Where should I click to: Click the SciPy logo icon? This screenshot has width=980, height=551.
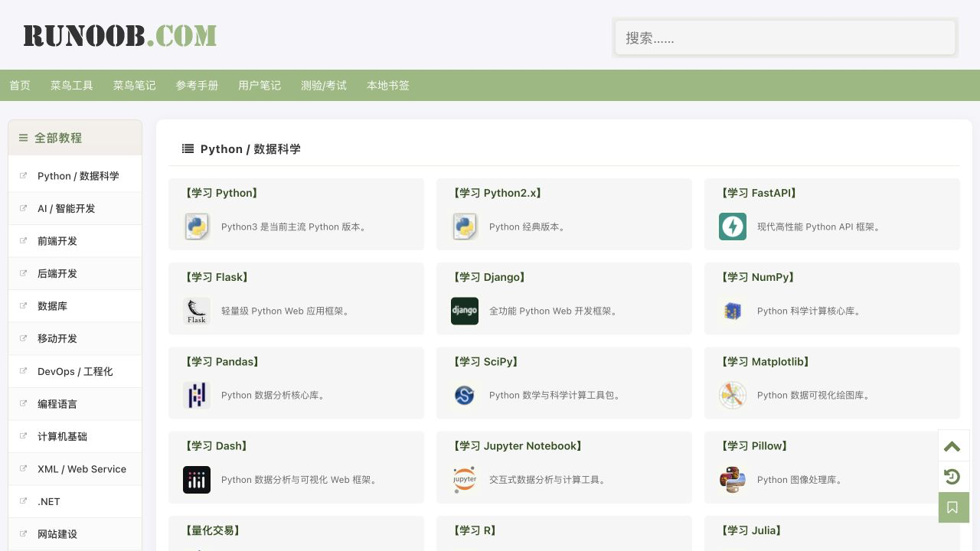(465, 395)
